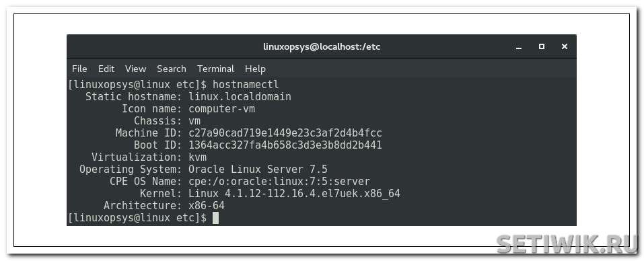Screen dimensions: 644x261
Task: Click the Boot ID hash value
Action: [x=285, y=145]
